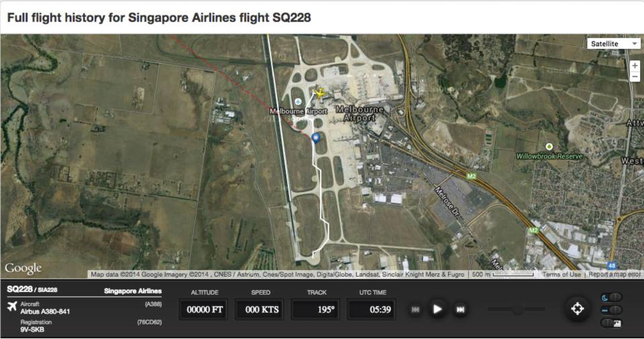Open the Satellite map type dropdown
Image resolution: width=644 pixels, height=339 pixels.
[x=613, y=44]
